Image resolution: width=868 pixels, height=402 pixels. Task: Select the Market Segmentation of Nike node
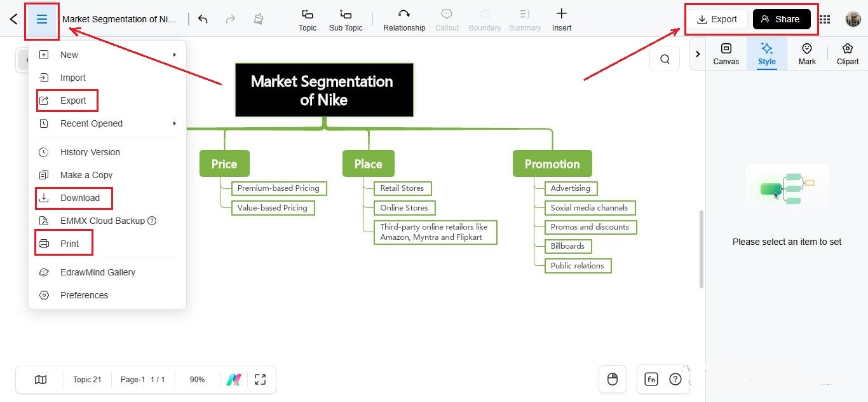click(324, 90)
